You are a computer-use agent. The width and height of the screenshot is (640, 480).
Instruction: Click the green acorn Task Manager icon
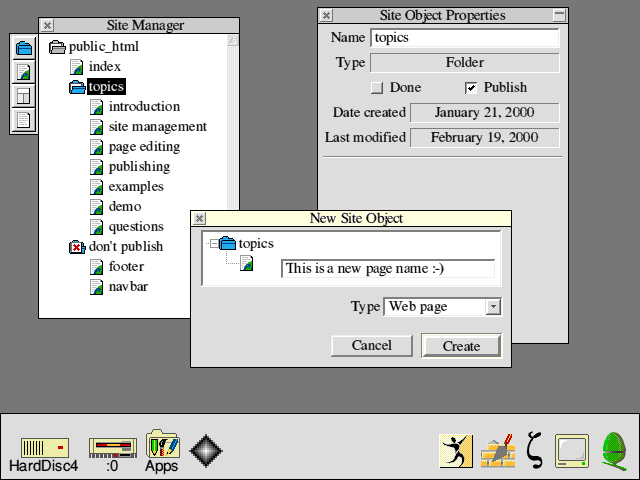[x=614, y=451]
